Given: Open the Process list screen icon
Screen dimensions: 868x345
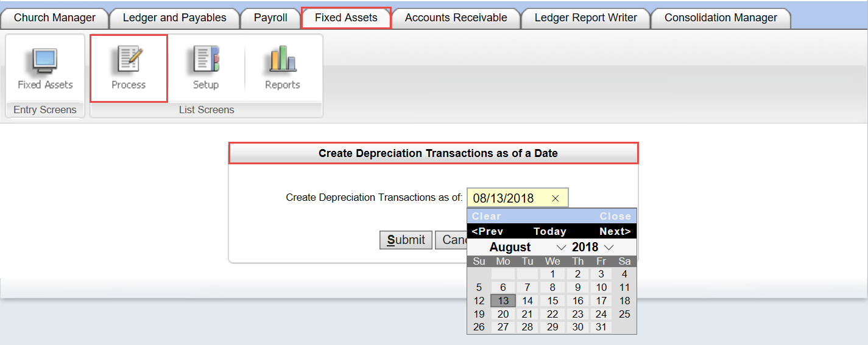Looking at the screenshot, I should [x=129, y=68].
